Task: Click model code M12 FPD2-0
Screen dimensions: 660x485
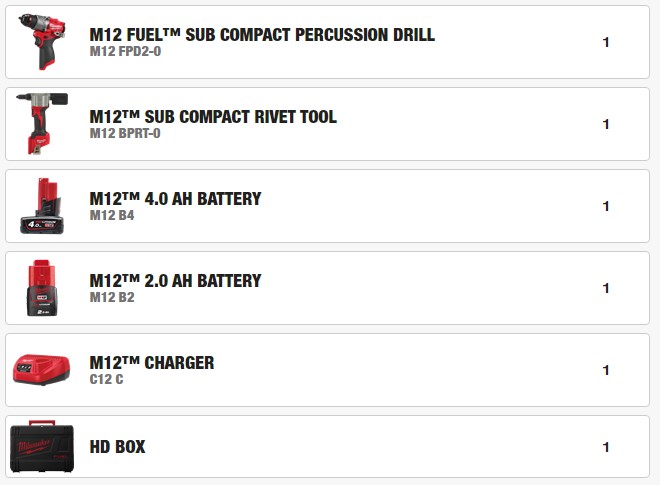Action: pyautogui.click(x=125, y=51)
